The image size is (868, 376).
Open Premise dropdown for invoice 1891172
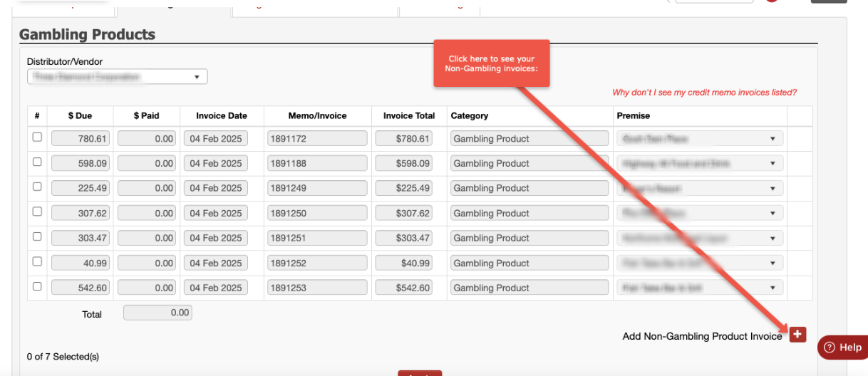[700, 139]
